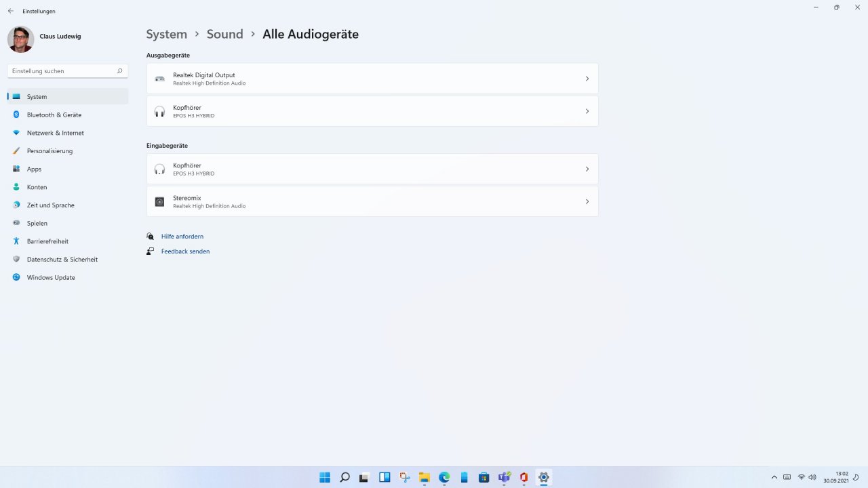Expand the input Kopfhörer chevron under Eingabegeräte

pyautogui.click(x=587, y=169)
